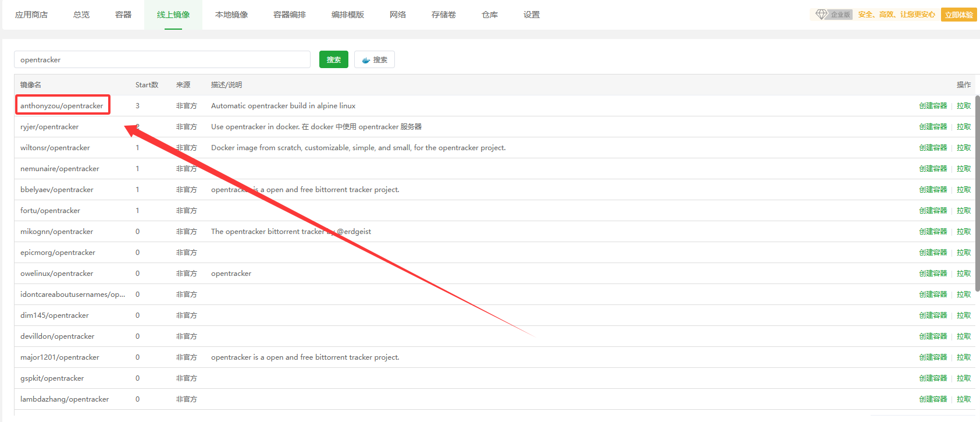Image resolution: width=980 pixels, height=422 pixels.
Task: Pull the bbelyaev/opentracker image
Action: [x=964, y=190]
